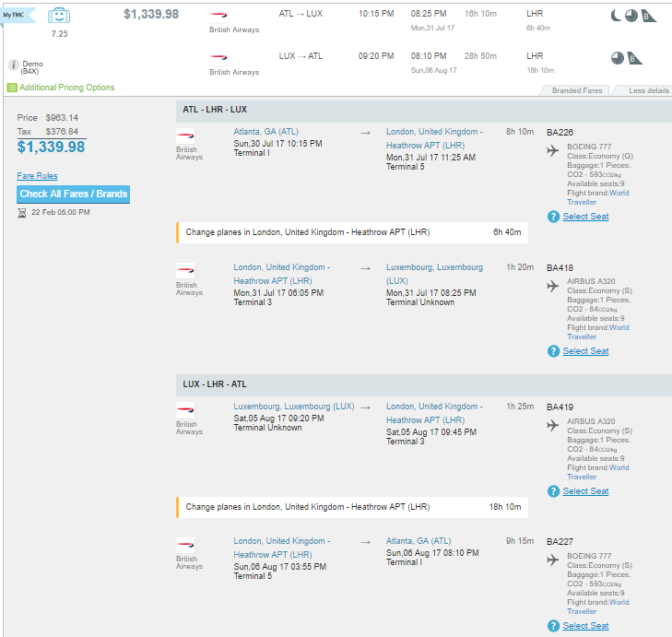This screenshot has width=672, height=637.
Task: Click the 22 Feb 05:00 PM deadline text
Action: [61, 212]
